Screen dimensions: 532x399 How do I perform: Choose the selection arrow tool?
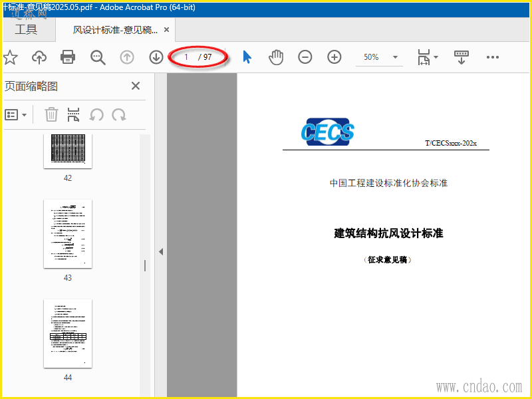pos(247,57)
